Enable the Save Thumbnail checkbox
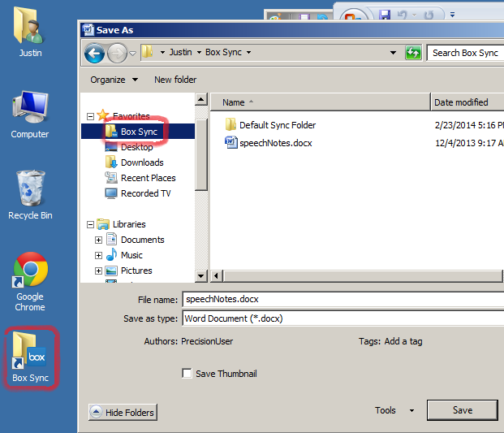Viewport: 504px width, 433px height. point(187,373)
